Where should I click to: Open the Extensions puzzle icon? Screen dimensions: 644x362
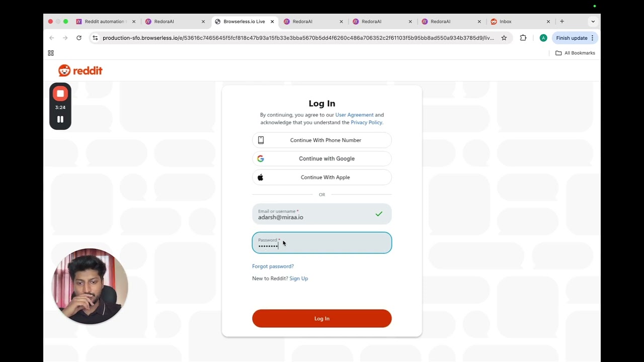tap(523, 38)
